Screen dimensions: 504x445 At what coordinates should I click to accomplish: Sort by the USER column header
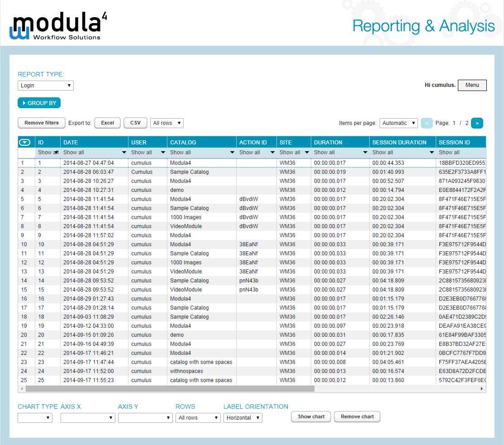[147, 142]
